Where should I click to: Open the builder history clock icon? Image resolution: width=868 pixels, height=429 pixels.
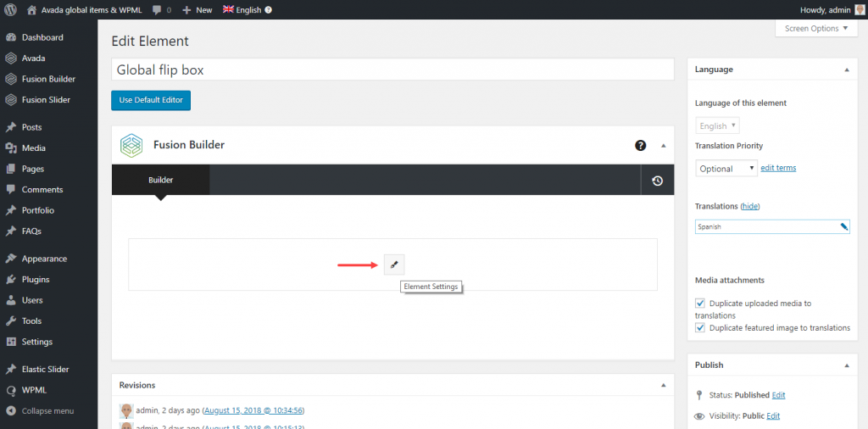coord(657,181)
